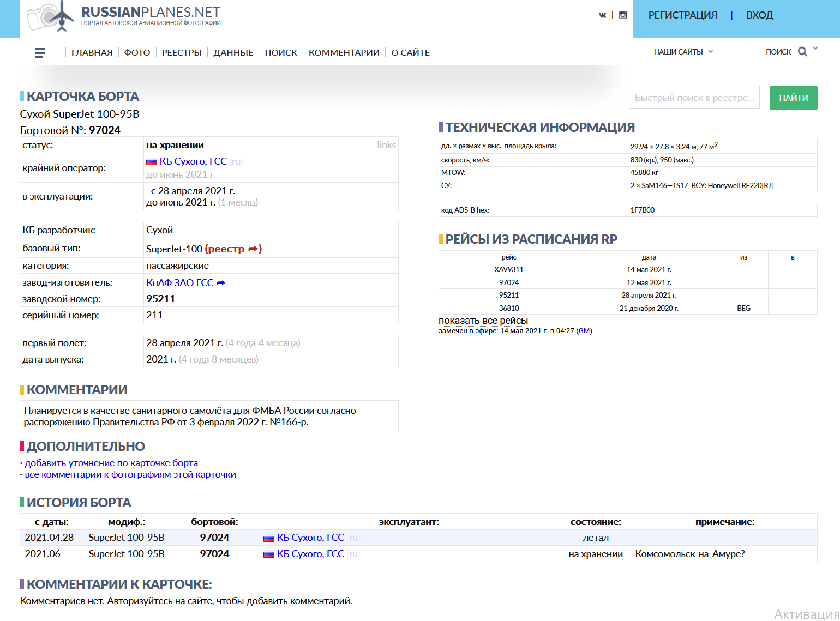Expand the chevron beside ПОИСК at top right
This screenshot has width=840, height=621.
(x=815, y=49)
